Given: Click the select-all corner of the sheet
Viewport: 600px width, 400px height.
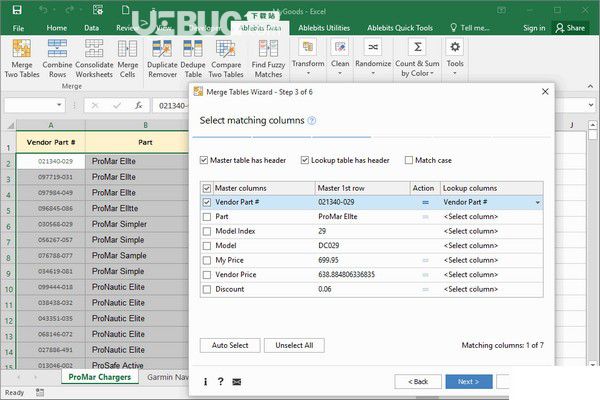Looking at the screenshot, I should 11,125.
